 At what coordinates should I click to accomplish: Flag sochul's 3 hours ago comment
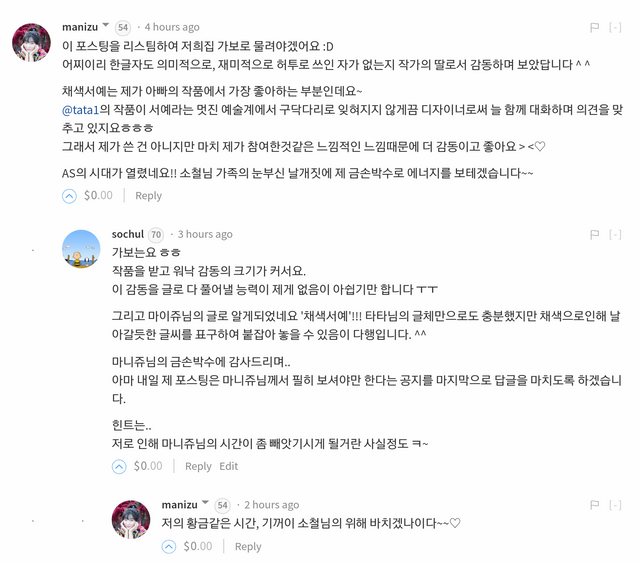pyautogui.click(x=594, y=234)
